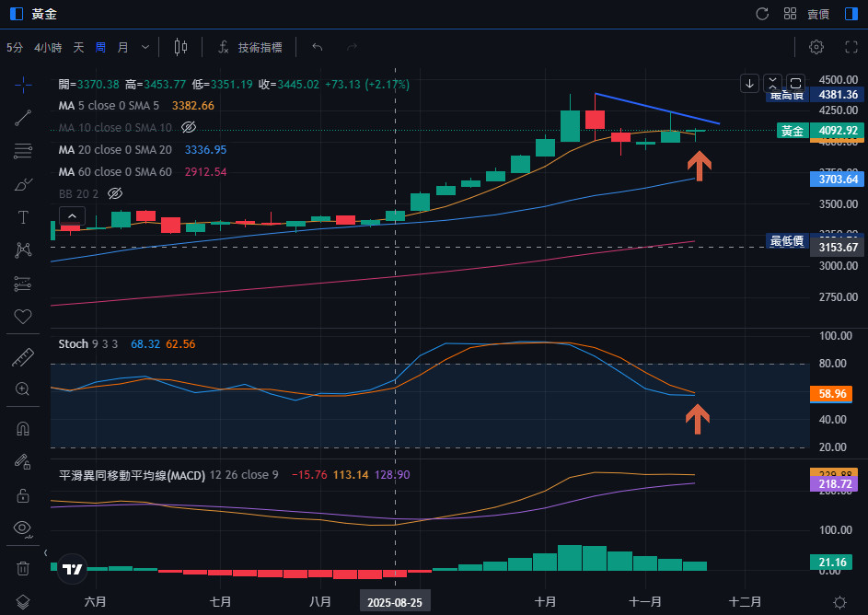Delete drawings with the trash icon

pos(23,568)
